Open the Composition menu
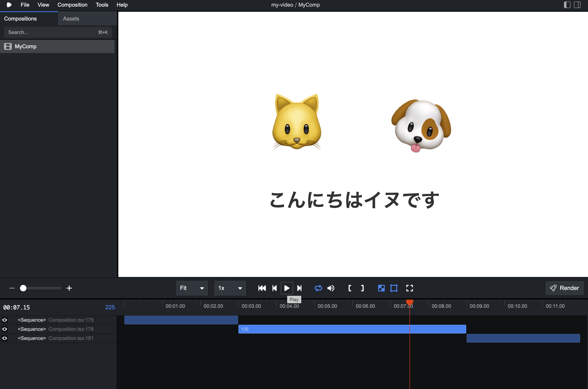The height and width of the screenshot is (389, 588). pyautogui.click(x=72, y=5)
